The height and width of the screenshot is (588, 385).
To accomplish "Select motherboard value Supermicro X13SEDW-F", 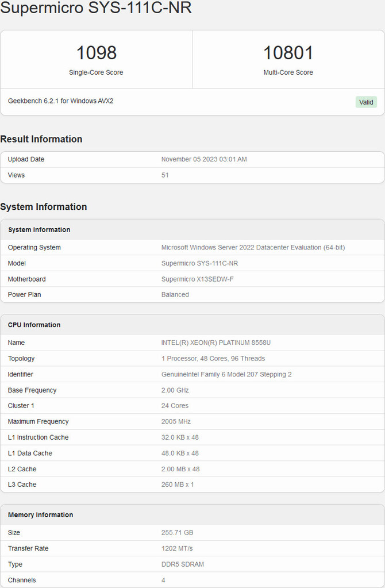I will click(x=197, y=279).
